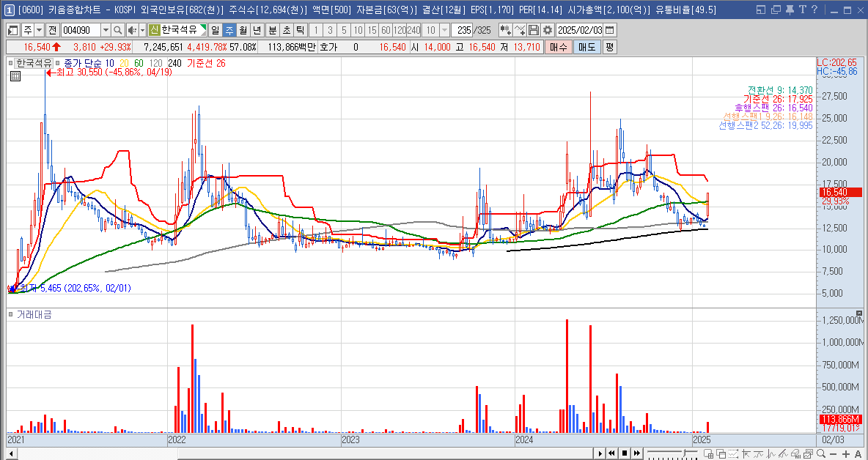This screenshot has width=868, height=460.
Task: Select the 분 (minute) period button
Action: (273, 30)
